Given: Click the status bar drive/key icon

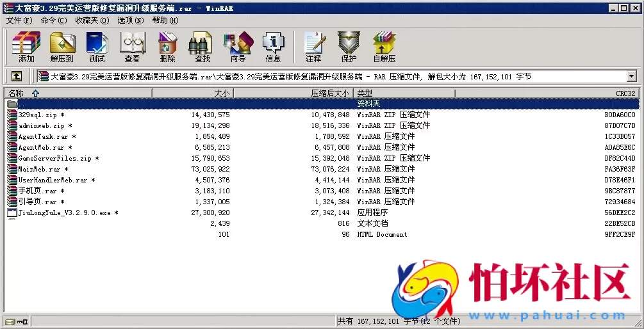Looking at the screenshot, I should [17, 321].
